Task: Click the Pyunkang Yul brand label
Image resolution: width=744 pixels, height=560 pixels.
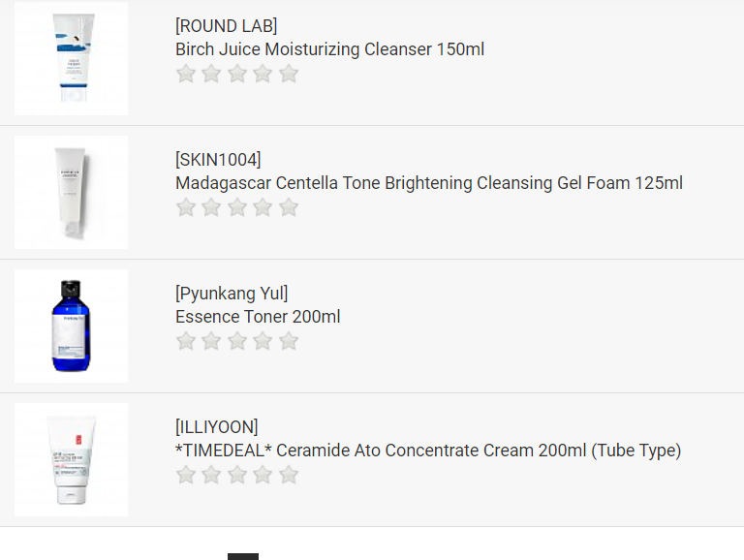Action: [x=232, y=294]
